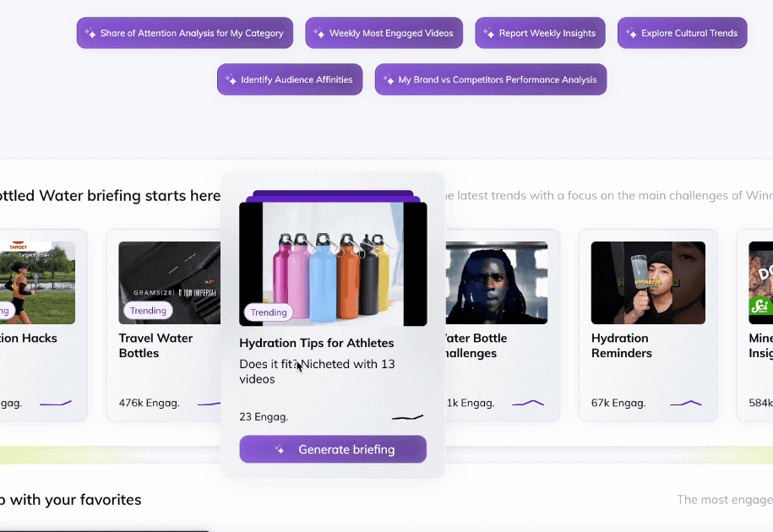Click the sparkle icon on the Generate briefing button
This screenshot has height=532, width=773.
coord(279,449)
